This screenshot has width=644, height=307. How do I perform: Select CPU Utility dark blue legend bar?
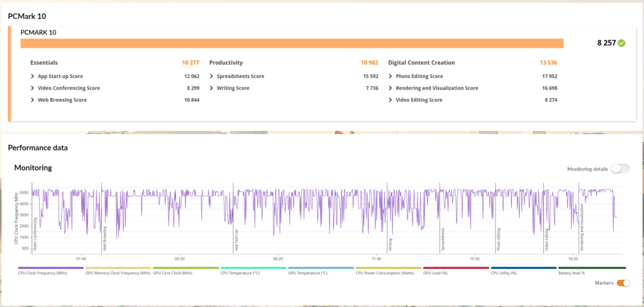524,267
